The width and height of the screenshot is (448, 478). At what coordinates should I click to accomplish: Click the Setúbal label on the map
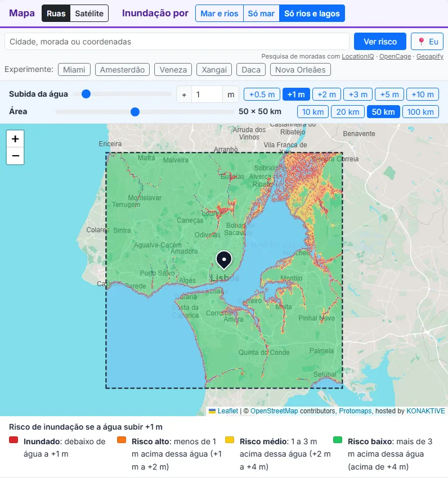tap(325, 375)
